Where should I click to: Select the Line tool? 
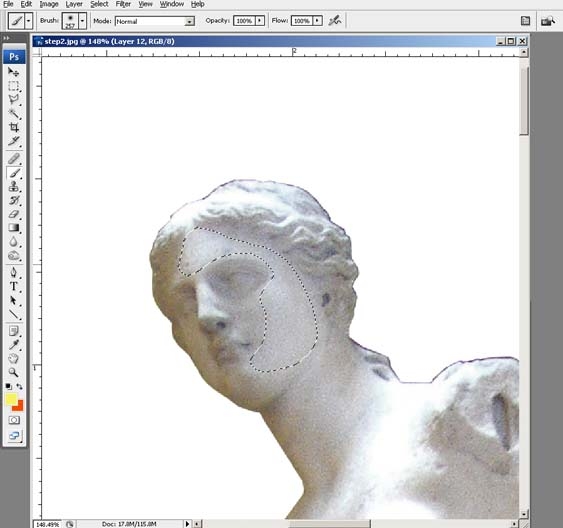(x=14, y=314)
